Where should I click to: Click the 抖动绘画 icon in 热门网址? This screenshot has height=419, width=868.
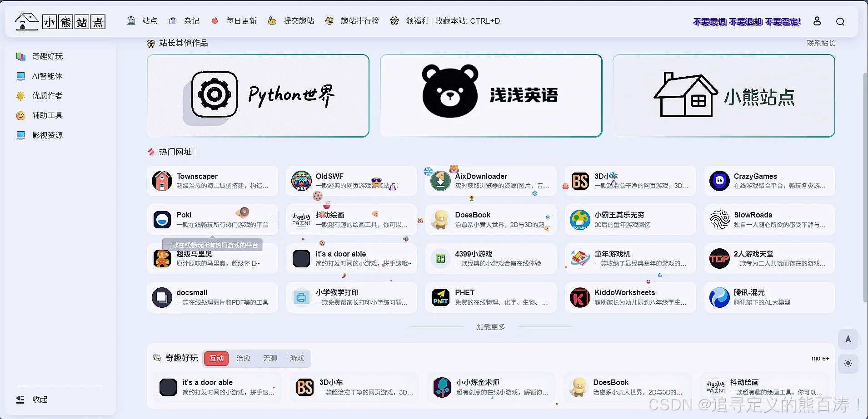(301, 220)
